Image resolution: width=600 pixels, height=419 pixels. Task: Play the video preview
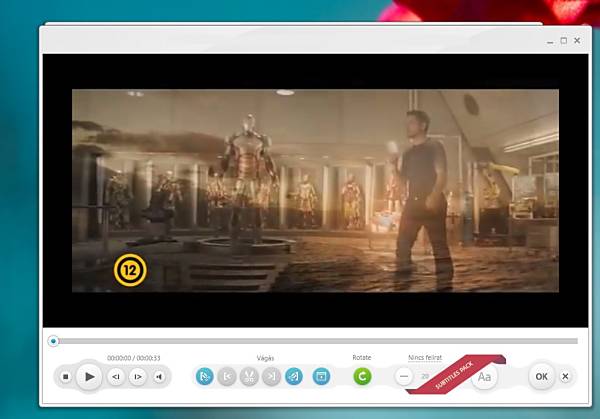[x=89, y=377]
